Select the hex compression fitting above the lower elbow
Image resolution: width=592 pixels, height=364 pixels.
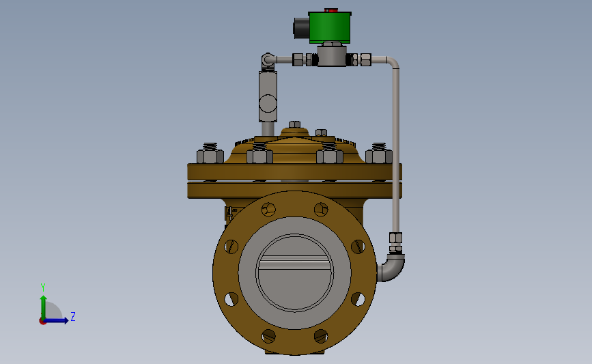click(x=395, y=238)
